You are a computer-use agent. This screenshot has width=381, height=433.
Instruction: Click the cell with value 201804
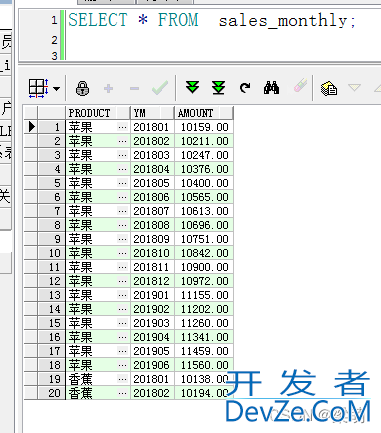pos(152,169)
